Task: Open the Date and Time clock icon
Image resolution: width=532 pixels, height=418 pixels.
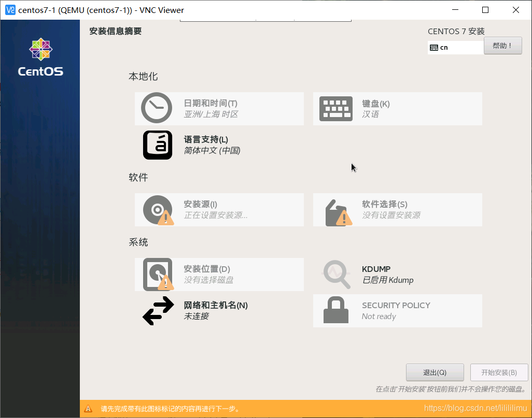Action: 157,108
